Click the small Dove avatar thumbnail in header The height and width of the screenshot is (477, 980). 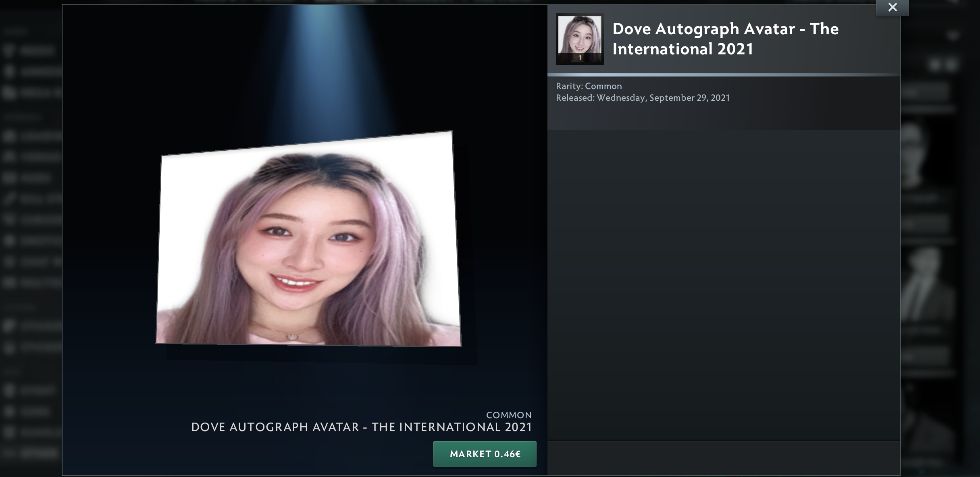click(x=579, y=36)
